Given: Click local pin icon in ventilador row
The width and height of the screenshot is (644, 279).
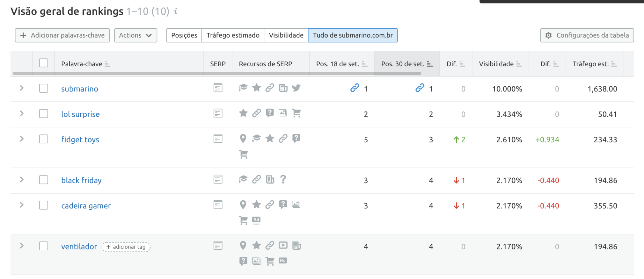Looking at the screenshot, I should (x=243, y=245).
